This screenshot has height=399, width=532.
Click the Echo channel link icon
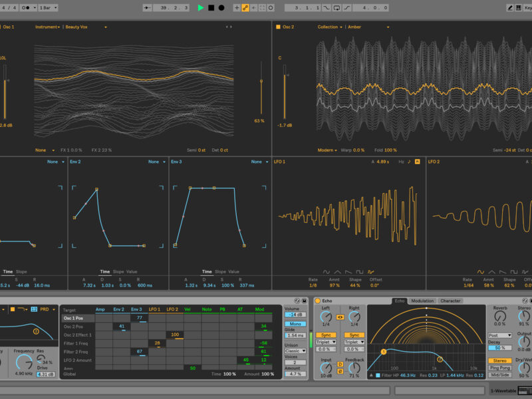tap(340, 317)
